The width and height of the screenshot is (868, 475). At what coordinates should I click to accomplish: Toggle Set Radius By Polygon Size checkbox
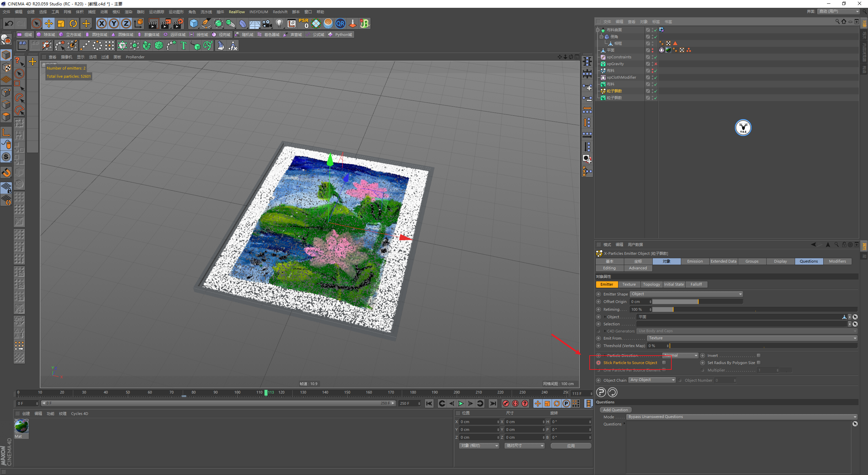[759, 363]
